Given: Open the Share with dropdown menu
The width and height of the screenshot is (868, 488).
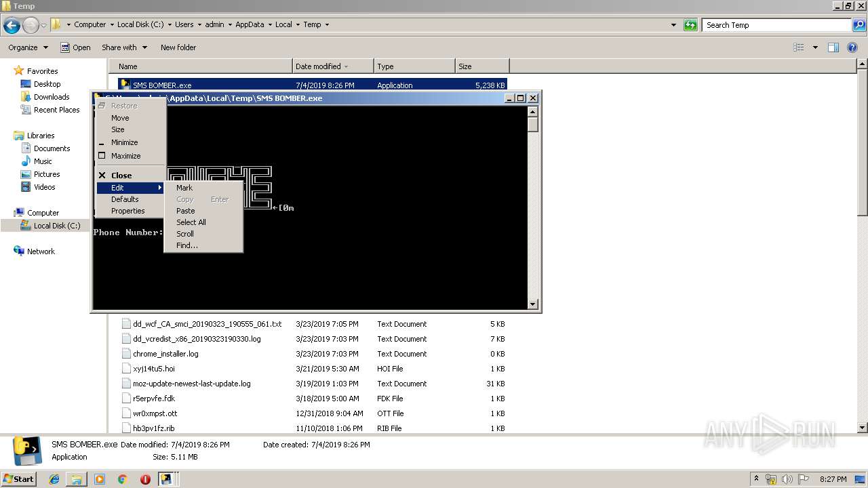Looking at the screenshot, I should click(124, 47).
